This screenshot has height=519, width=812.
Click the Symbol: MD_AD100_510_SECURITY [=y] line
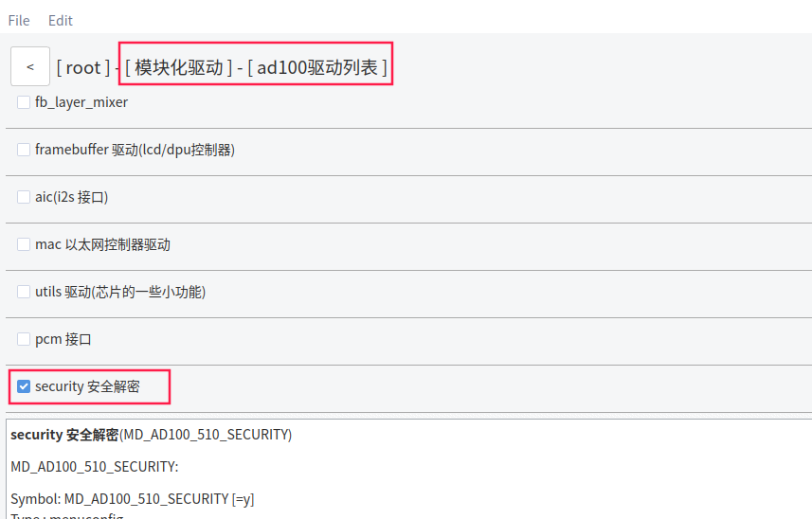pos(133,499)
